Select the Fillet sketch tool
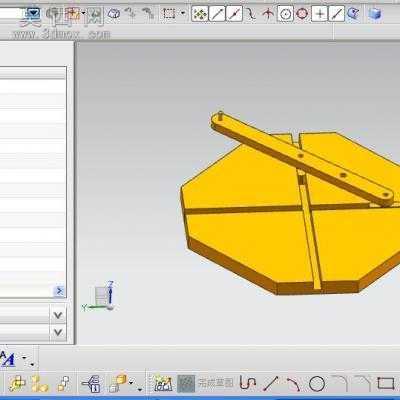The image size is (400, 400). [339, 383]
